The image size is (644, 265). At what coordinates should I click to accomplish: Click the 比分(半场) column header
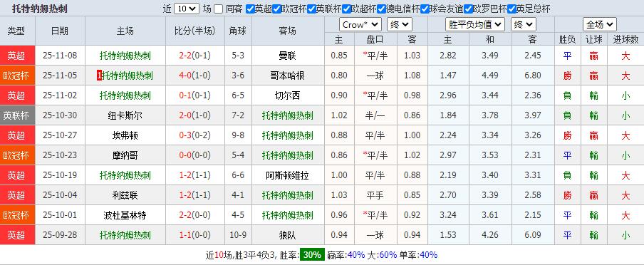195,31
